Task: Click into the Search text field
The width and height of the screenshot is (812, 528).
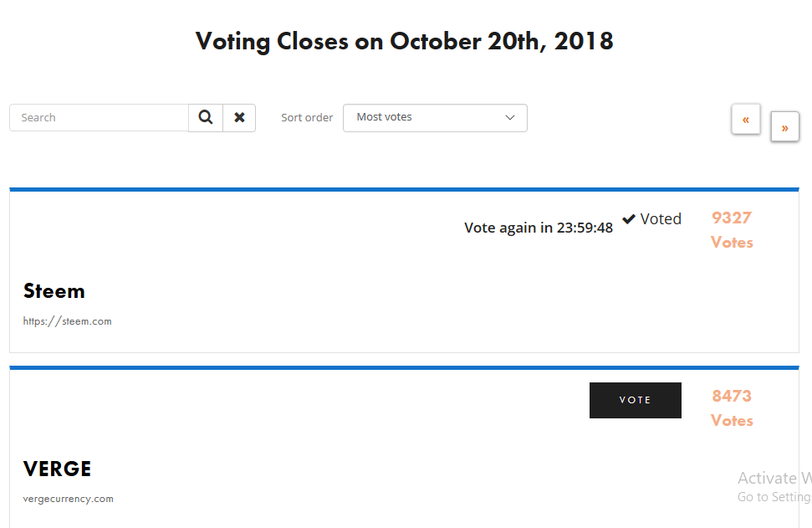Action: 99,118
